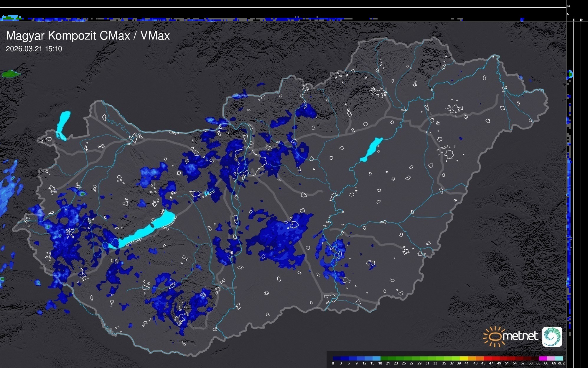Click the orange 41 dBZ legend swatch
588x368 pixels.
tap(472, 358)
